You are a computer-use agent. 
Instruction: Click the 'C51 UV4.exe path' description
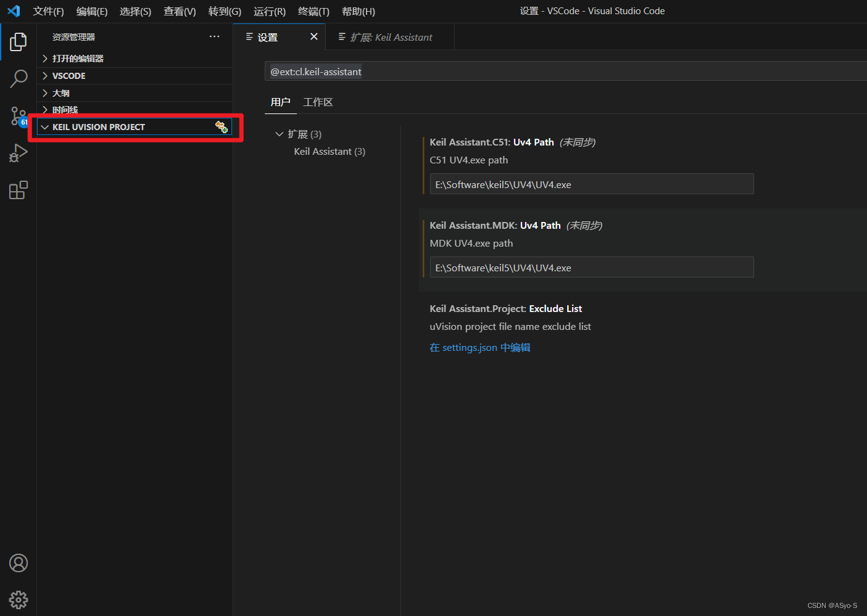click(469, 160)
